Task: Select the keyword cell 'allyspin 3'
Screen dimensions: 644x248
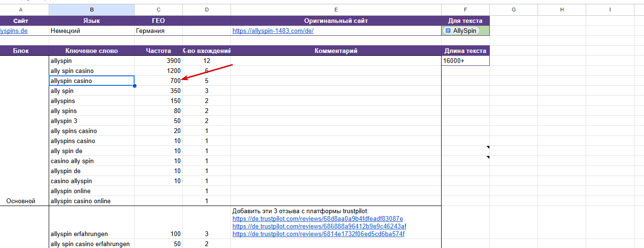Action: (x=92, y=121)
